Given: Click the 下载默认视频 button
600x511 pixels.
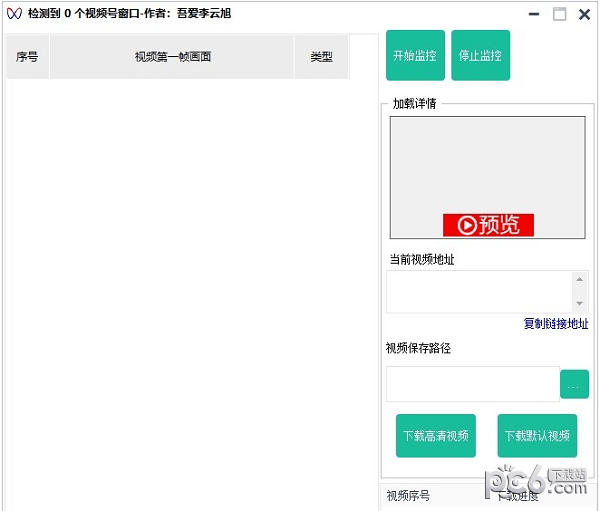Looking at the screenshot, I should click(537, 436).
